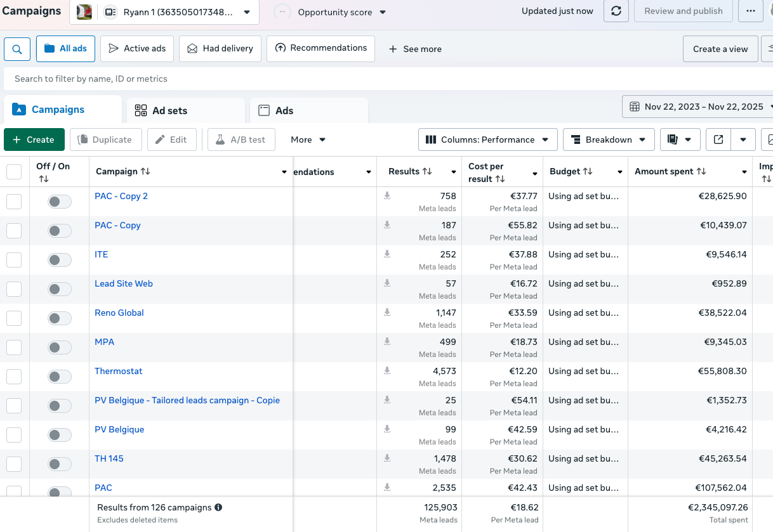Switch to the Ad sets tab
Viewport: 773px width, 532px height.
tap(186, 110)
